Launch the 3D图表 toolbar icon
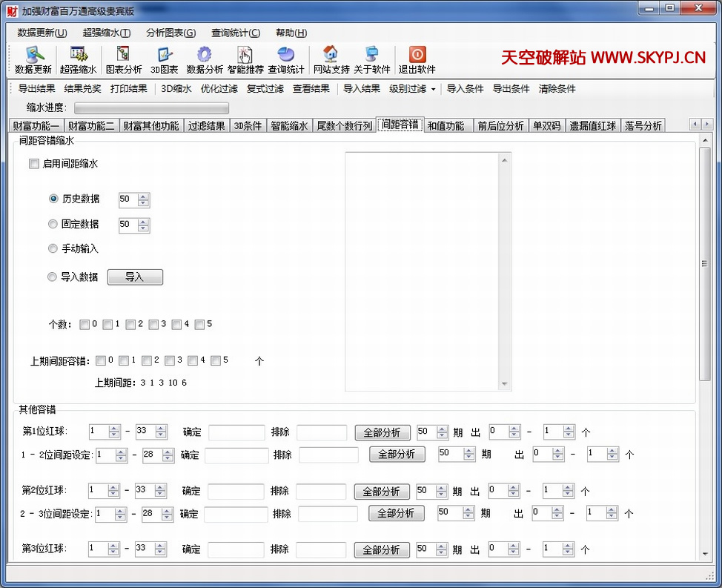Image resolution: width=722 pixels, height=588 pixels. 165,55
